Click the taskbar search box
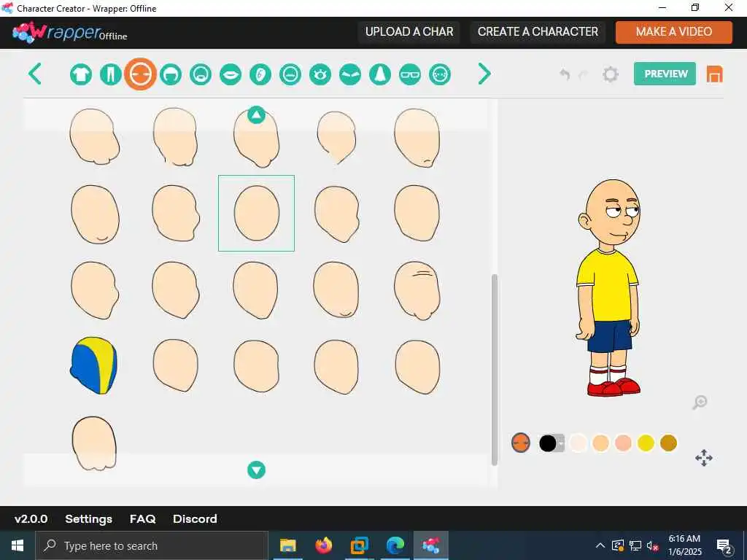Image resolution: width=747 pixels, height=560 pixels. tap(152, 545)
